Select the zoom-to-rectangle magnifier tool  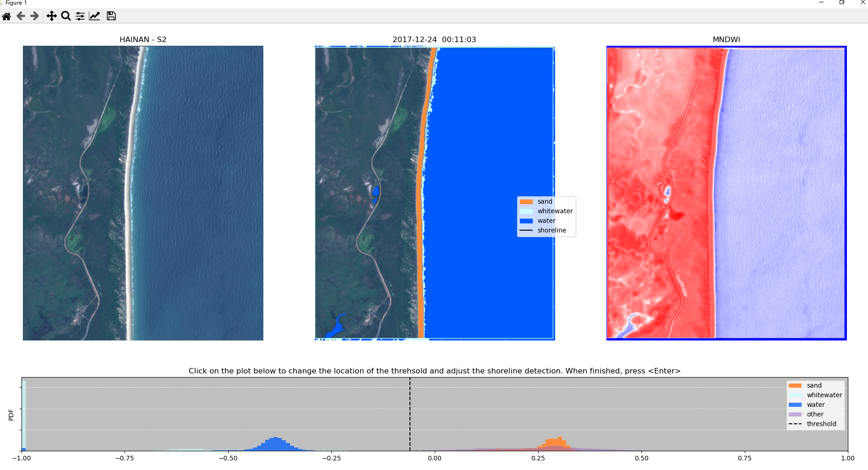pos(66,16)
